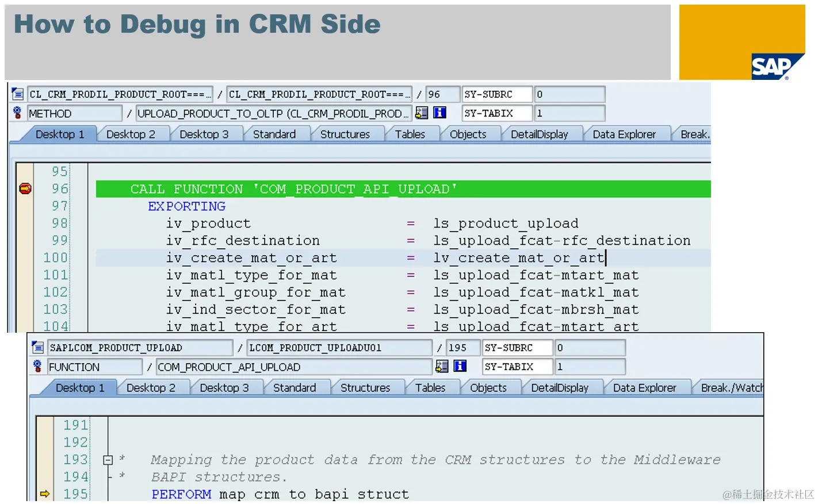Viewport: 818px width, 504px height.
Task: Click the highlighted CALL FUNCTION 'COM_PRODUCT_API_UPLOAD' line
Action: coord(403,189)
